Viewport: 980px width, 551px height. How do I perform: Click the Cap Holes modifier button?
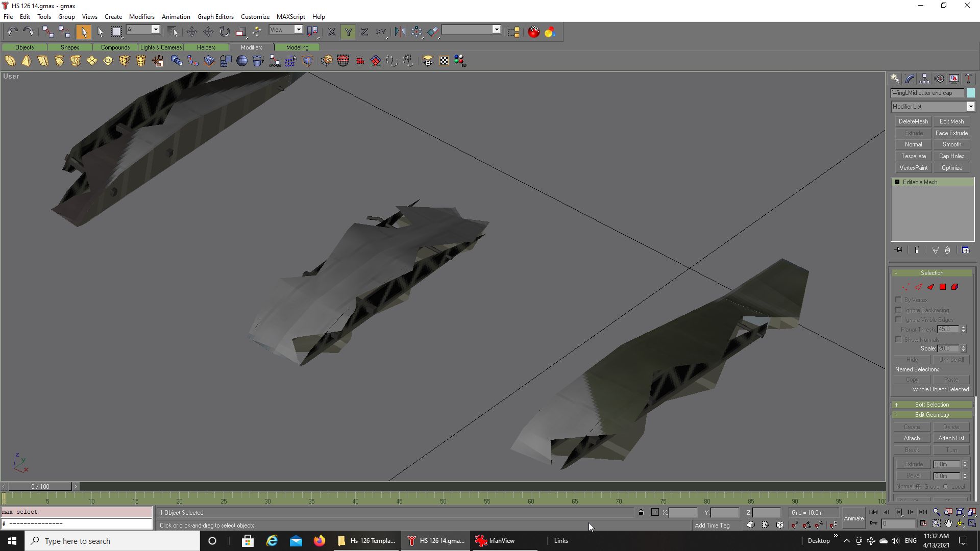(951, 156)
